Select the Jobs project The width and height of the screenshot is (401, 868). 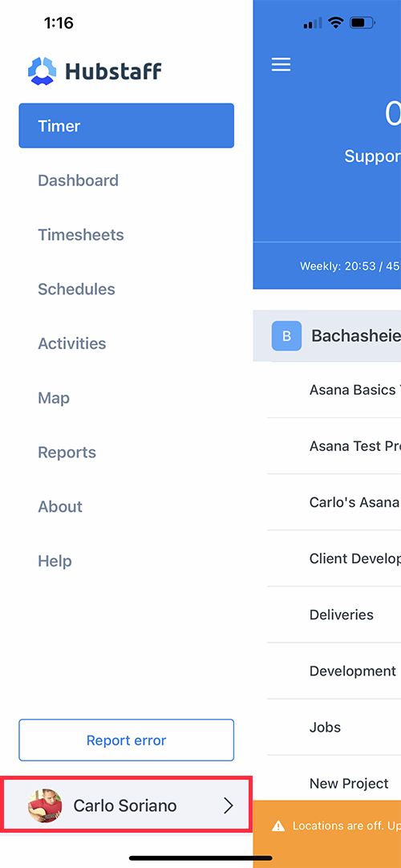pyautogui.click(x=334, y=727)
